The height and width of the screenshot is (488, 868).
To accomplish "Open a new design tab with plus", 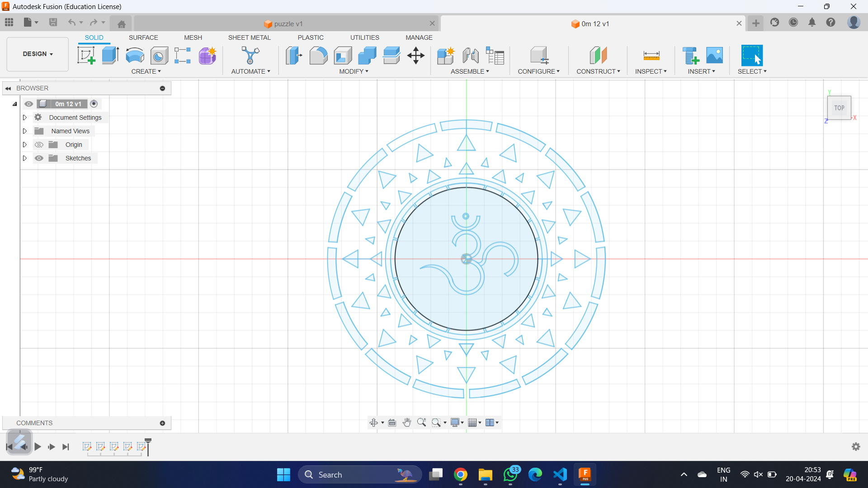I will pos(756,23).
